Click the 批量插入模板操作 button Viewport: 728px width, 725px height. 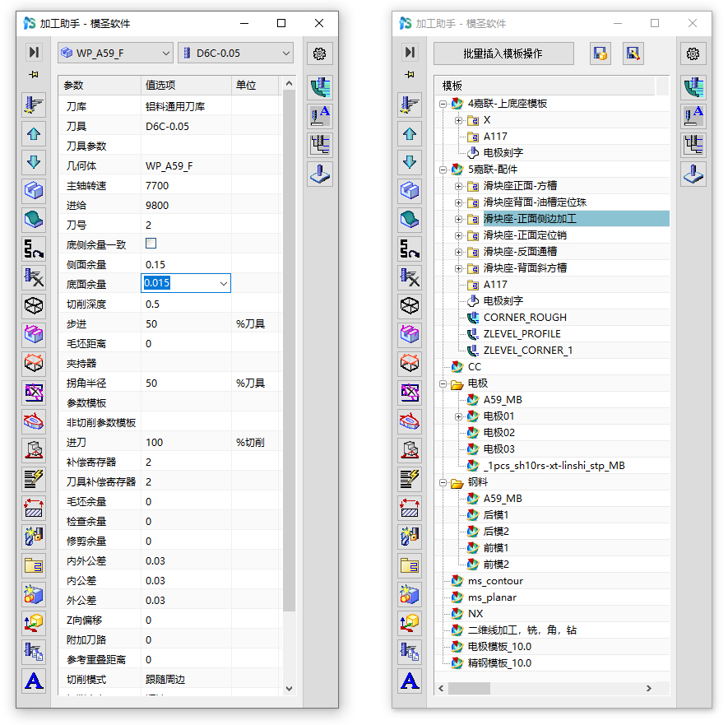(x=503, y=54)
